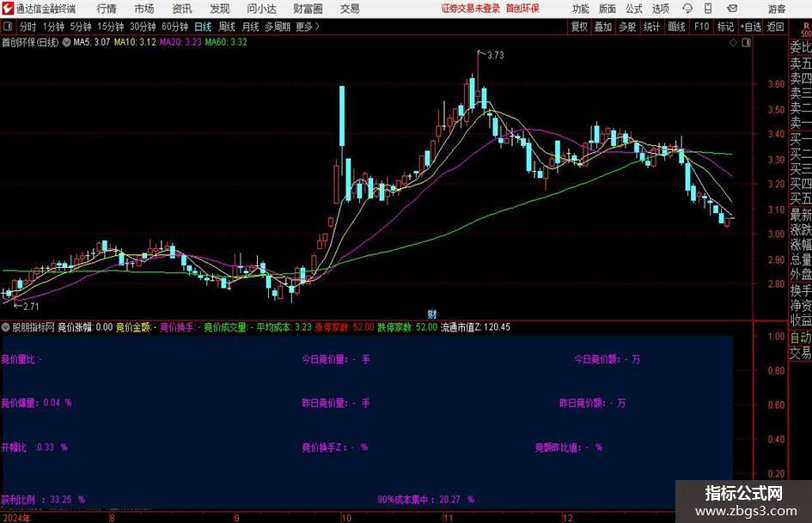Click the 90%成本集中 20.27 % text
The height and width of the screenshot is (523, 812).
click(425, 500)
